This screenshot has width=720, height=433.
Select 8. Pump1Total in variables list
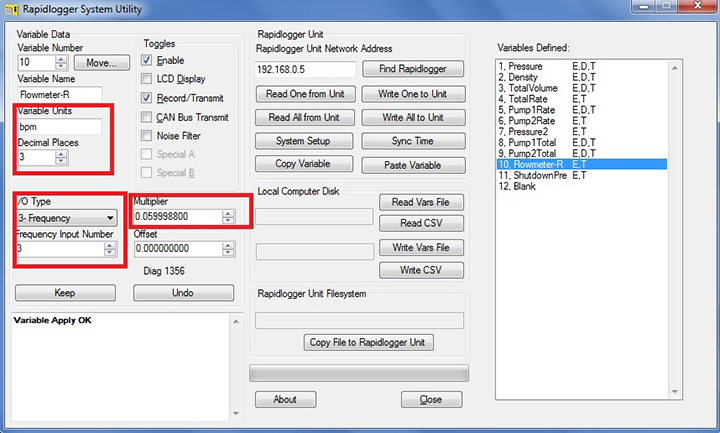click(582, 142)
